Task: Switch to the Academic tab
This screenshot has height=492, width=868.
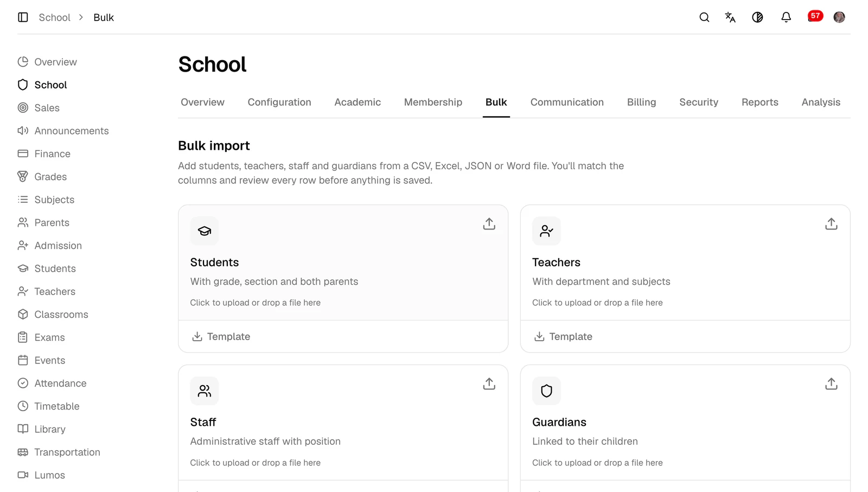Action: (x=358, y=103)
